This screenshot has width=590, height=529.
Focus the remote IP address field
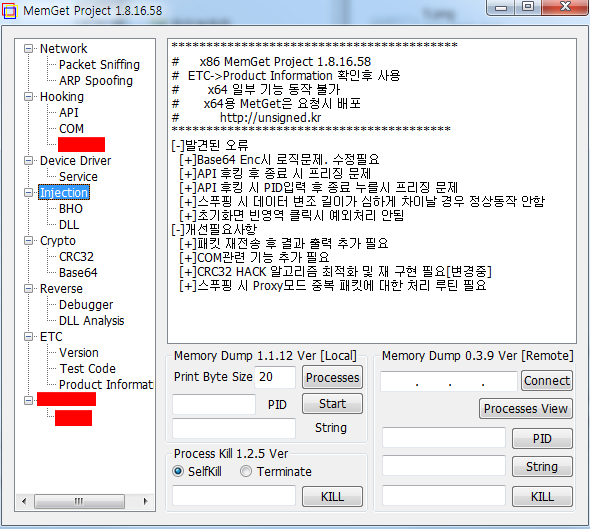click(x=449, y=382)
